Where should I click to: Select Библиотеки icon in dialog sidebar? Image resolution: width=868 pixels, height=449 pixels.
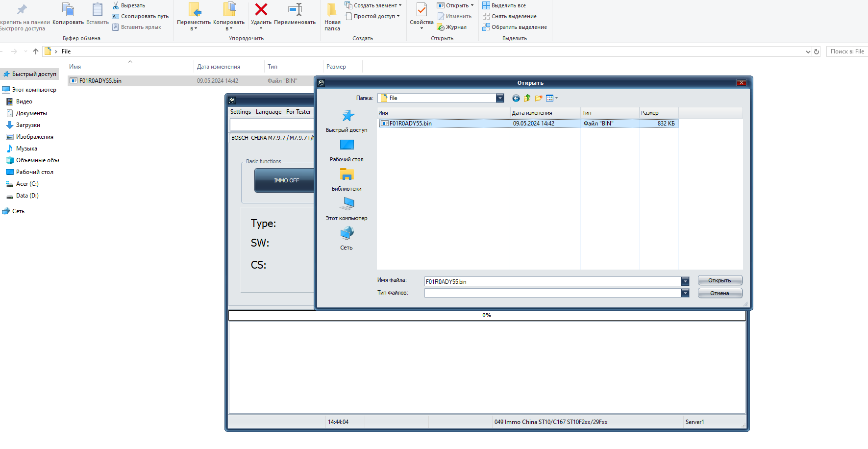tap(347, 174)
